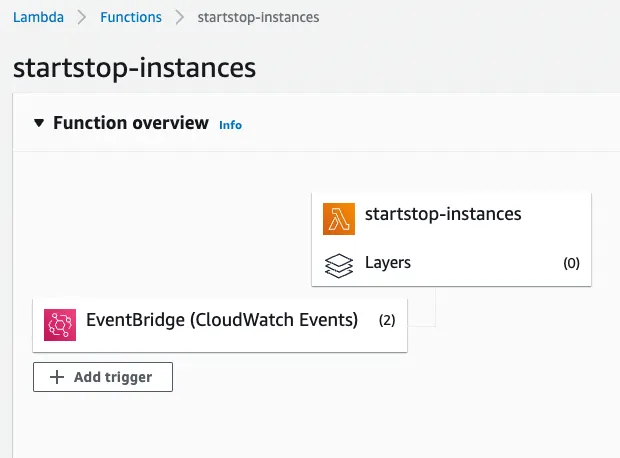Click the Layers count (0)
This screenshot has width=620, height=458.
[x=571, y=263]
